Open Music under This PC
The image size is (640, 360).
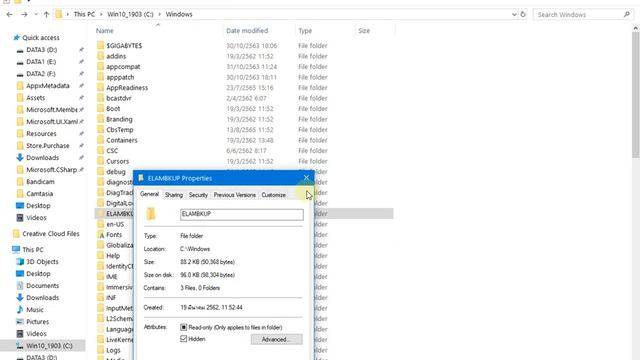(35, 310)
